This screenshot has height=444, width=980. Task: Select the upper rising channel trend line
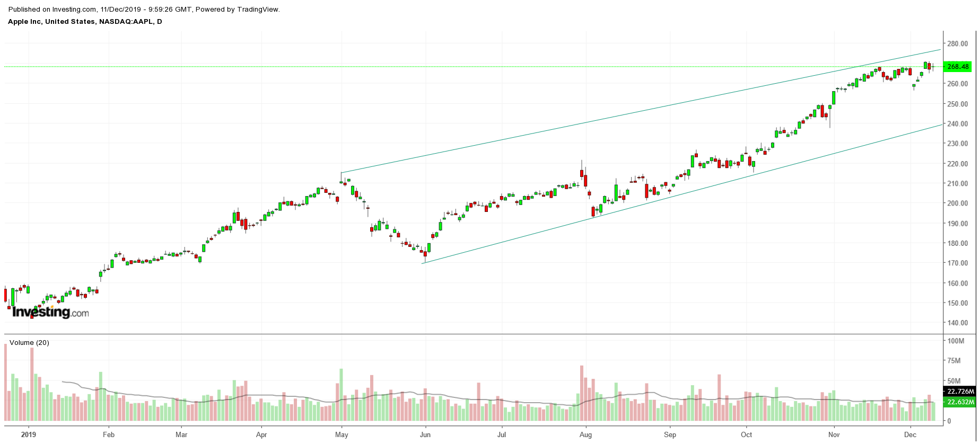pyautogui.click(x=641, y=111)
